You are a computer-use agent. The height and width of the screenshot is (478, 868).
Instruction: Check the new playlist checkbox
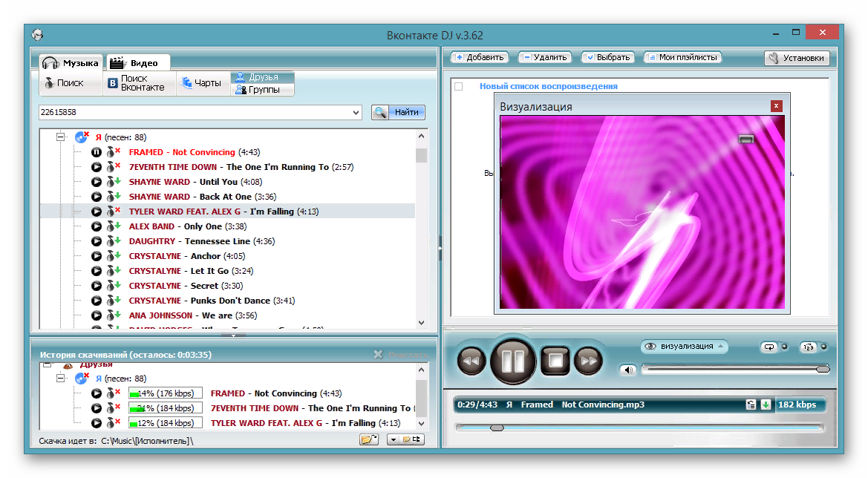(458, 86)
